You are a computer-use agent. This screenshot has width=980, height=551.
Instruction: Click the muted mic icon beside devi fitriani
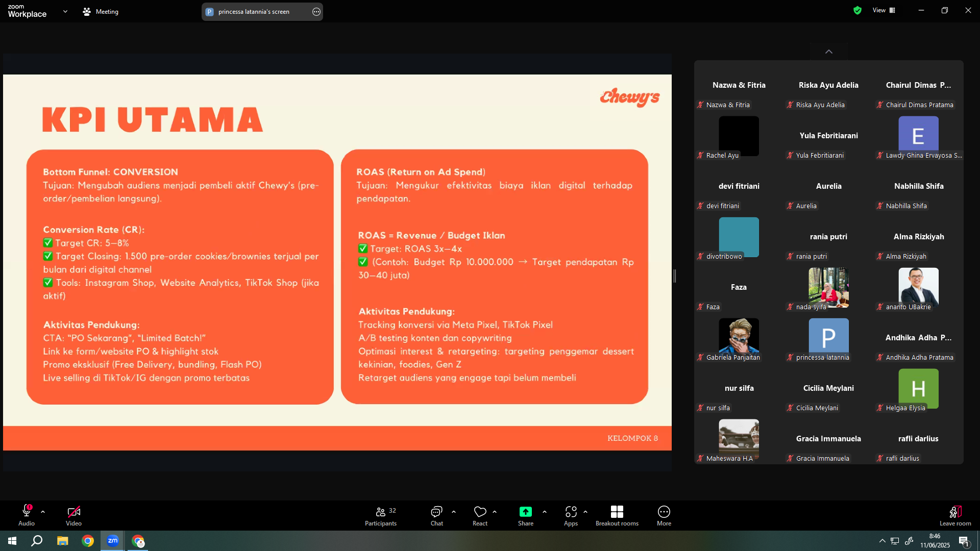click(x=700, y=206)
